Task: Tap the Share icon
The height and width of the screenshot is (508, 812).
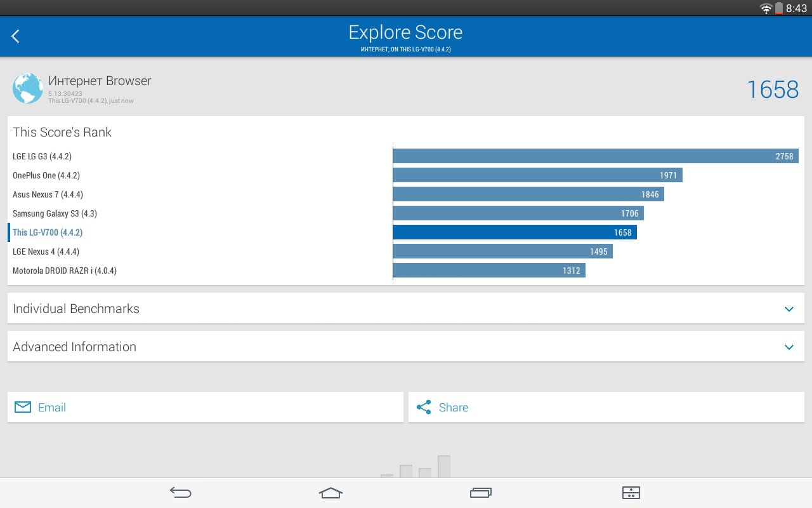Action: [x=424, y=407]
